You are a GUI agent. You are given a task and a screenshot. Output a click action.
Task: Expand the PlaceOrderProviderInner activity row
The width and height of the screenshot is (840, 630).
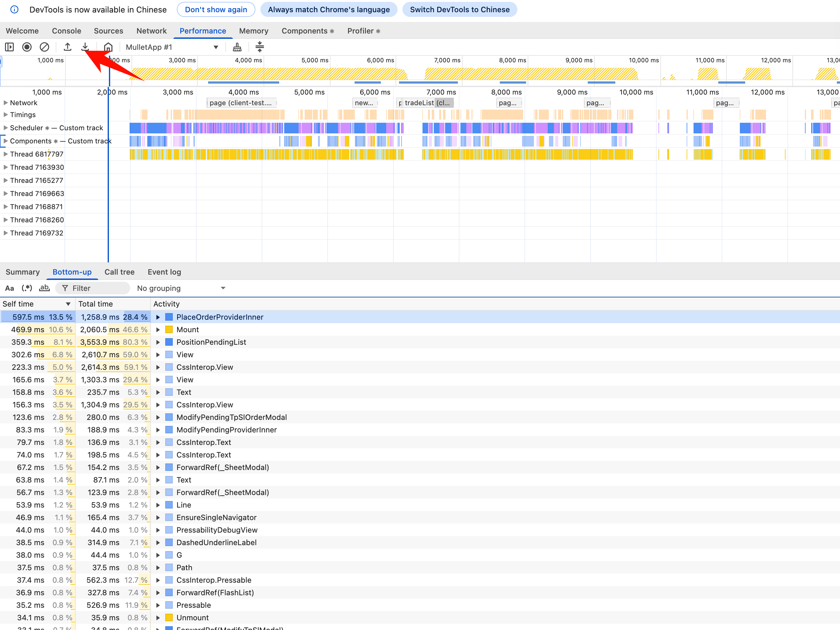point(158,317)
